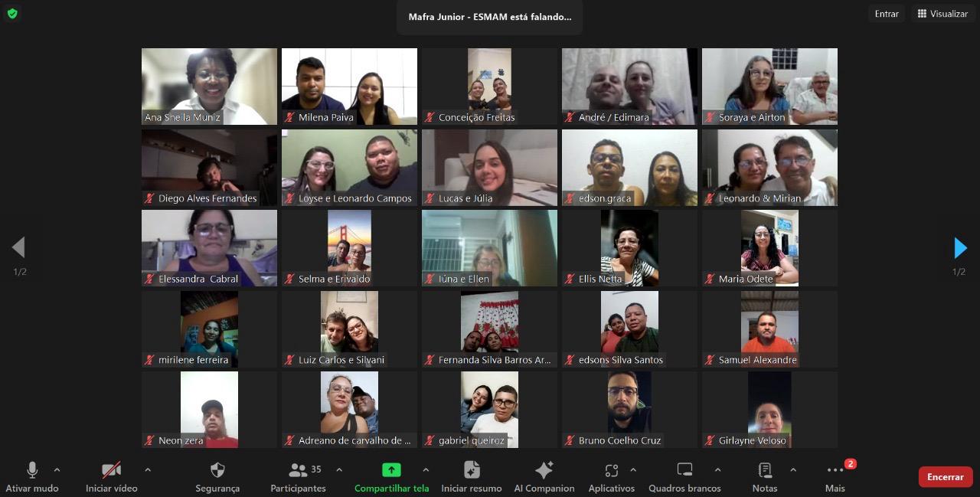
Task: Open the Segurança shield icon
Action: point(217,470)
